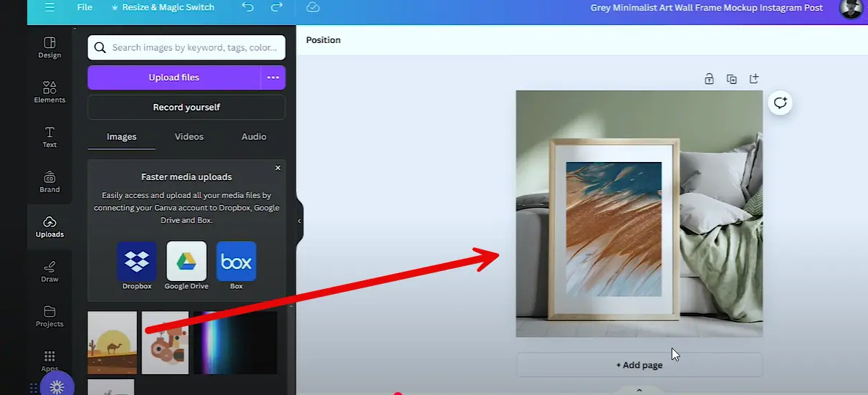
Task: Click the cloud save status icon
Action: click(313, 7)
